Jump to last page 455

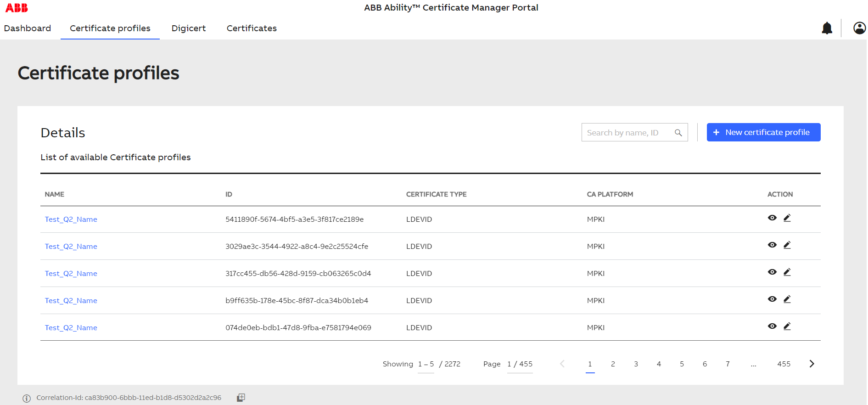pyautogui.click(x=784, y=364)
